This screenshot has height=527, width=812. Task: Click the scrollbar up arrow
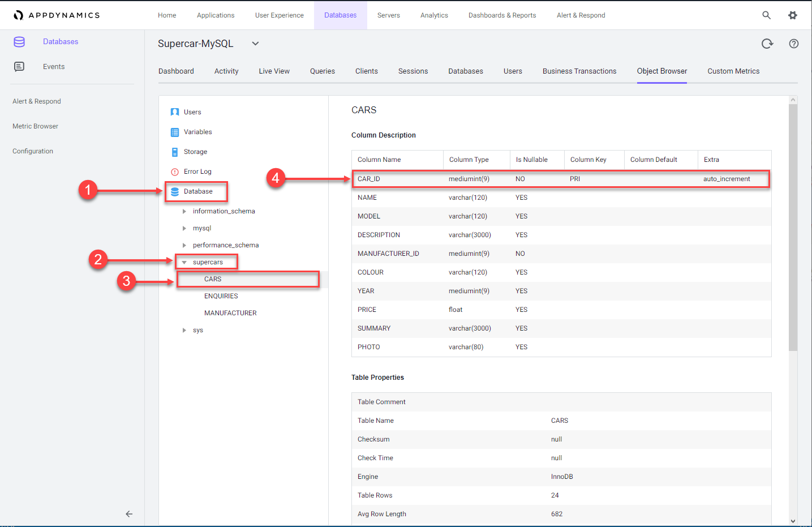(793, 100)
